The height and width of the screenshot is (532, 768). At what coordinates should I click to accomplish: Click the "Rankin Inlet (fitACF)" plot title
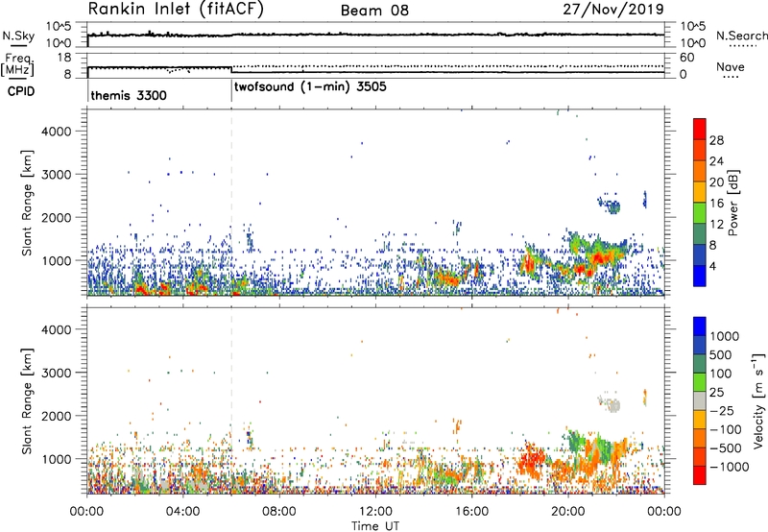coord(176,10)
